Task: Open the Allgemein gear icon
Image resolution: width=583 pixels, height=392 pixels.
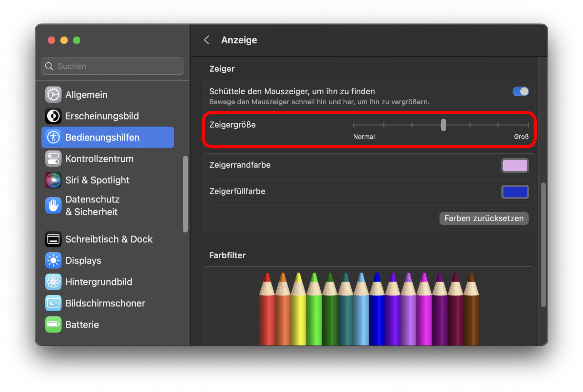Action: pos(53,95)
